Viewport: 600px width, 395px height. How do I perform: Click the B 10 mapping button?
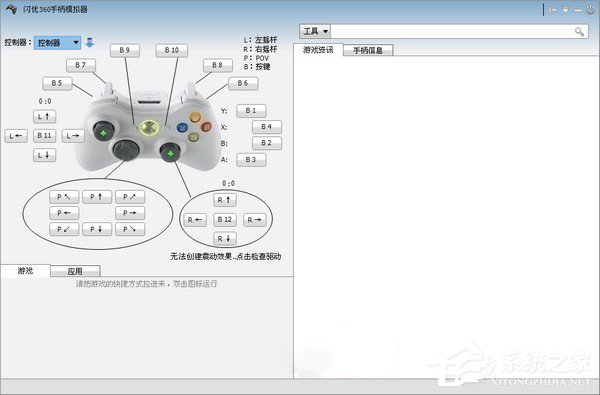[172, 50]
